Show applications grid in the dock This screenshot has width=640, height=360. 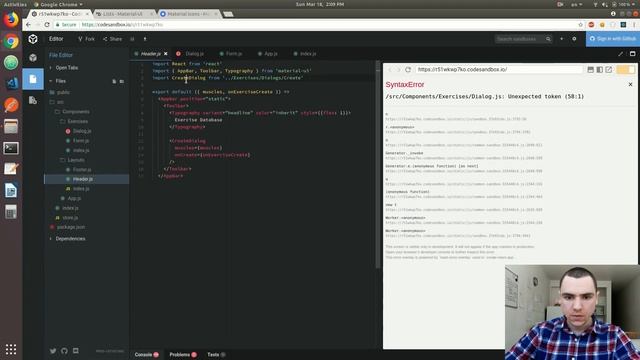pos(11,349)
